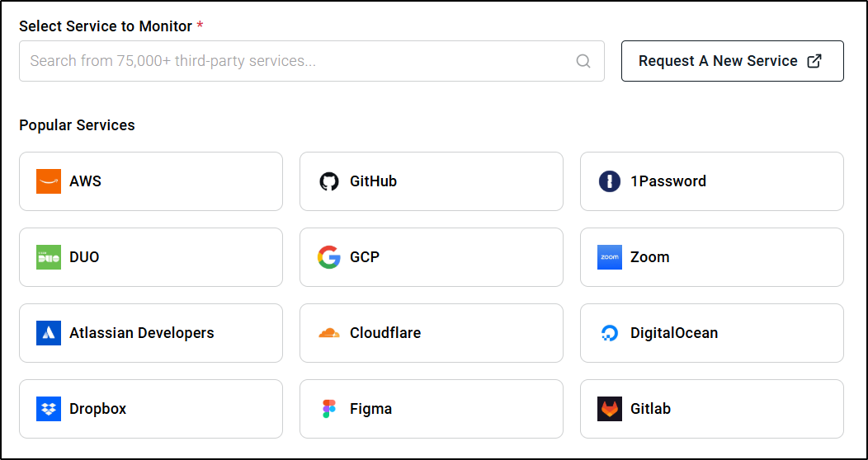Click the green DUO logo icon
The width and height of the screenshot is (868, 460).
click(x=49, y=257)
